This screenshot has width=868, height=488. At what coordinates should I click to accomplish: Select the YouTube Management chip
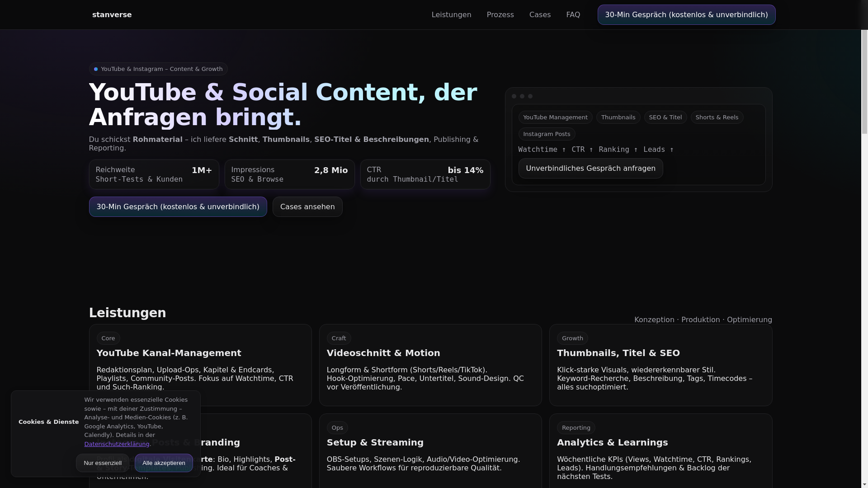(x=555, y=117)
